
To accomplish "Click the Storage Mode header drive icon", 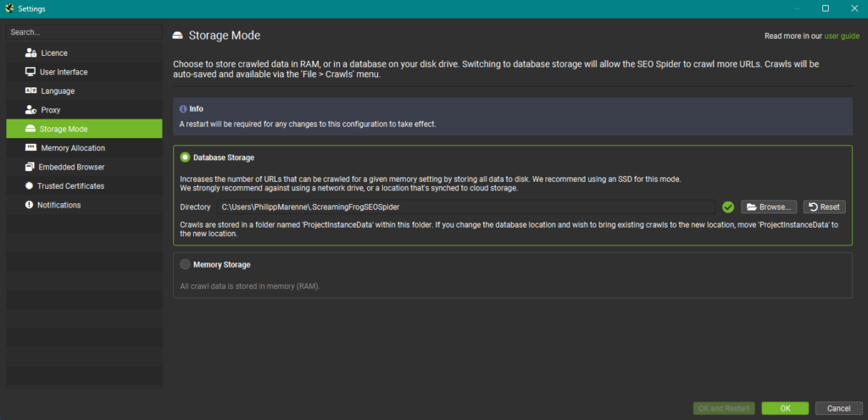I will pyautogui.click(x=178, y=36).
